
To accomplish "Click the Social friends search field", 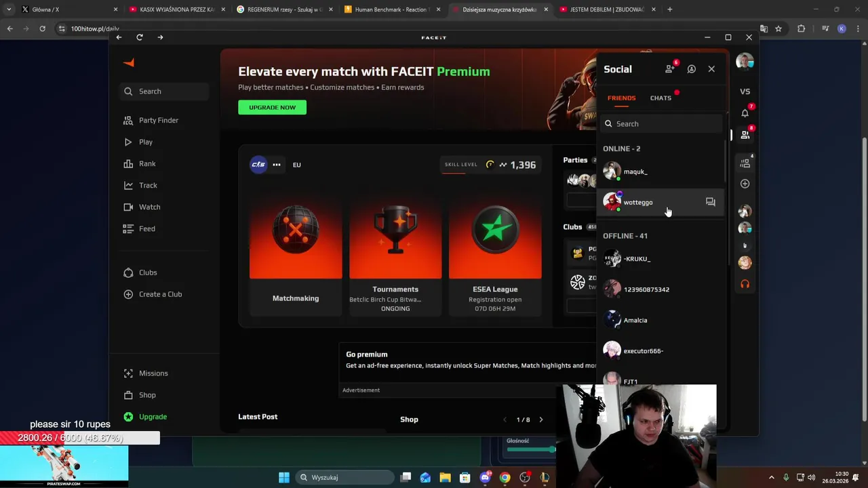I will coord(662,124).
